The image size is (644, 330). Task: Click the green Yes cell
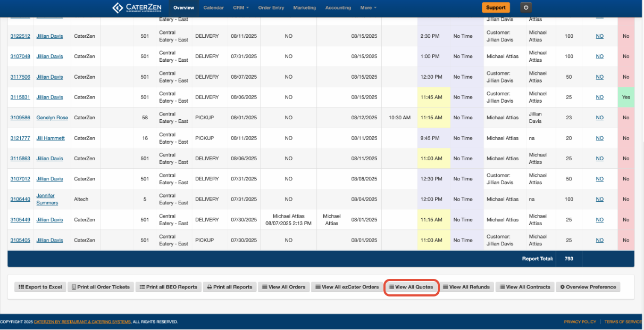(x=626, y=97)
